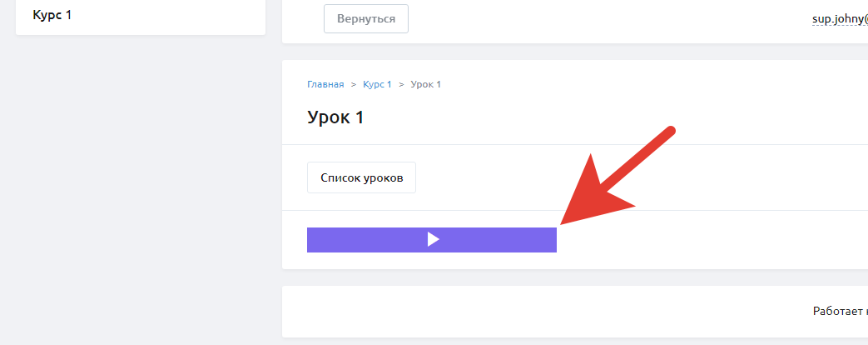Open the Список уроков lesson list
The image size is (868, 345).
point(361,177)
